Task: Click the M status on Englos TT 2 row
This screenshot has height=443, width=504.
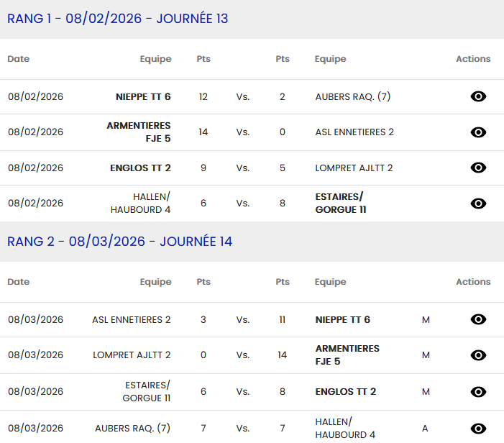Action: pos(426,392)
